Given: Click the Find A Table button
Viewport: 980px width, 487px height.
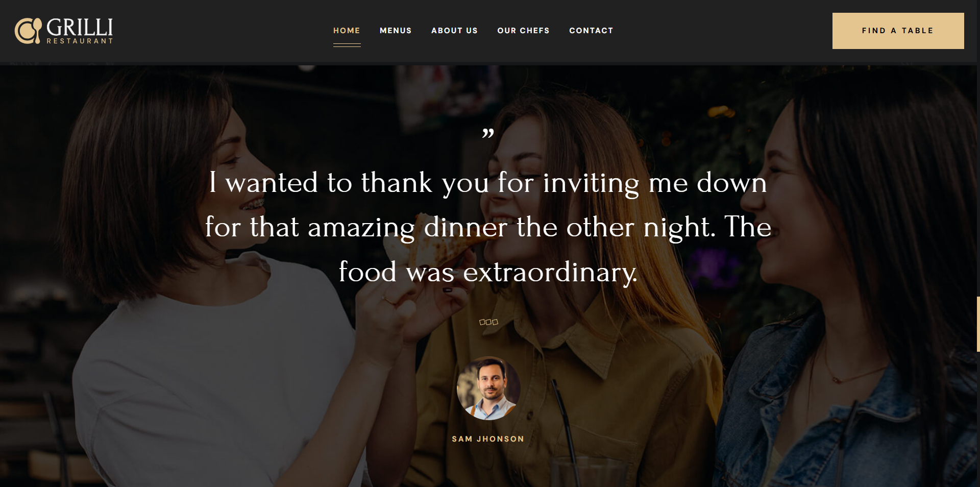Looking at the screenshot, I should click(898, 31).
